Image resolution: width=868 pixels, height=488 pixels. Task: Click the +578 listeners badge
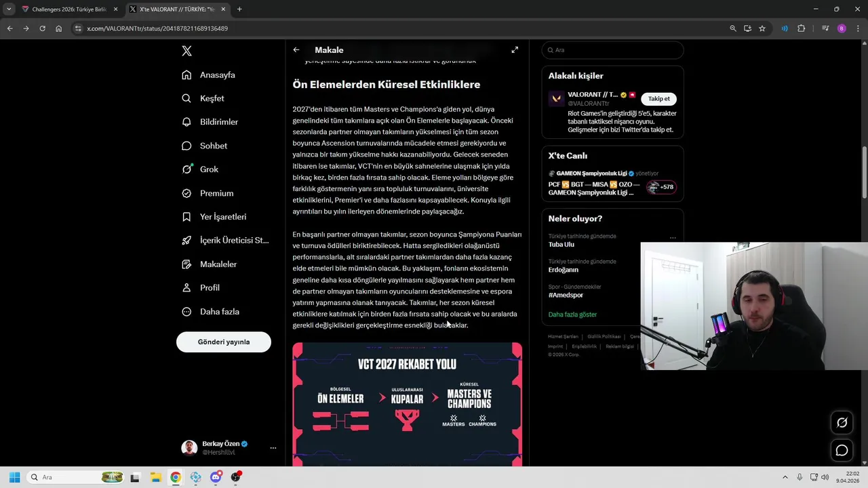pyautogui.click(x=661, y=187)
